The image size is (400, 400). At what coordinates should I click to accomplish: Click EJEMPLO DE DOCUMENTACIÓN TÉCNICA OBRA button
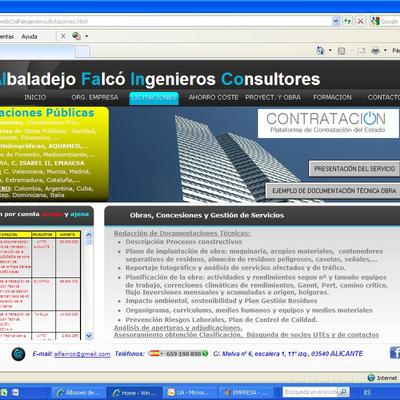point(334,191)
